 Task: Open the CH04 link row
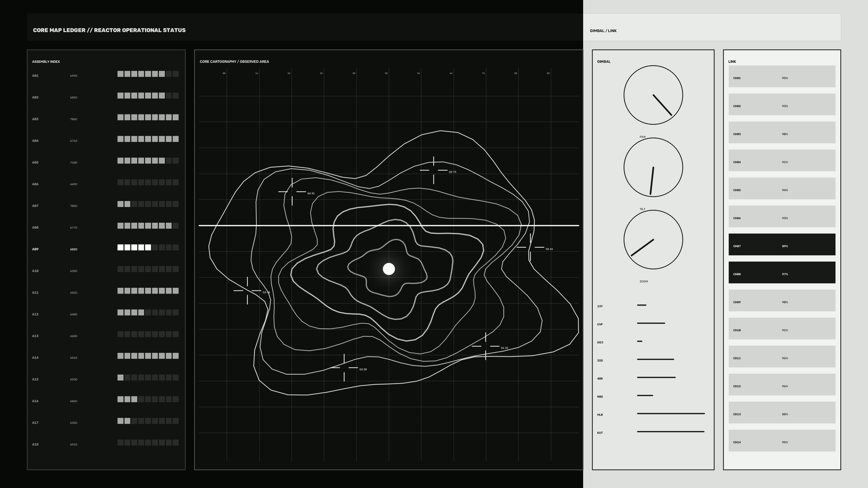tap(782, 160)
